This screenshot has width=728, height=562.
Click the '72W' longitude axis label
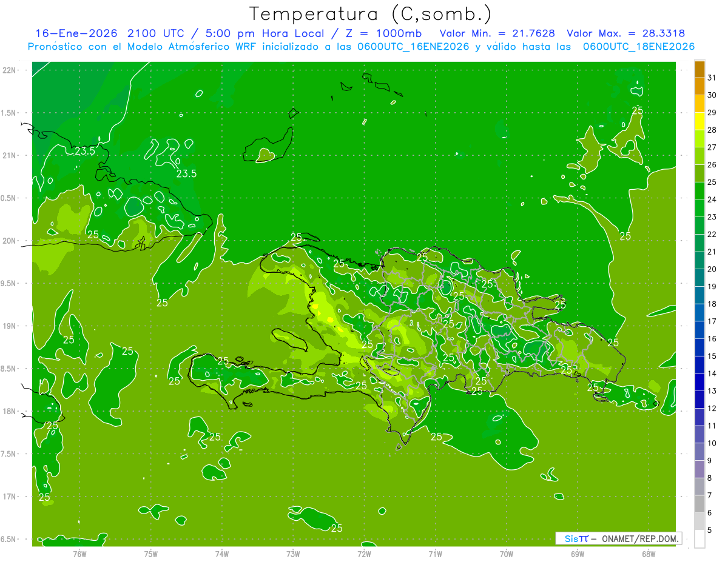click(364, 554)
